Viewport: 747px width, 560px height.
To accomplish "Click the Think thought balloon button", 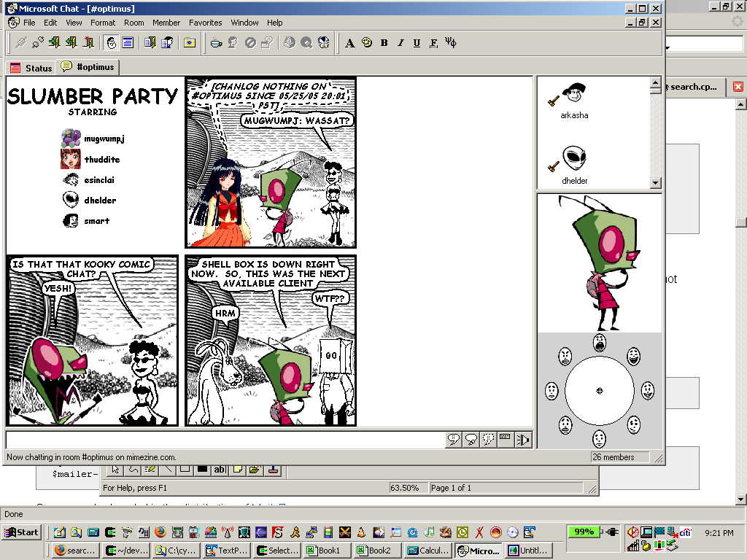I will (x=471, y=440).
